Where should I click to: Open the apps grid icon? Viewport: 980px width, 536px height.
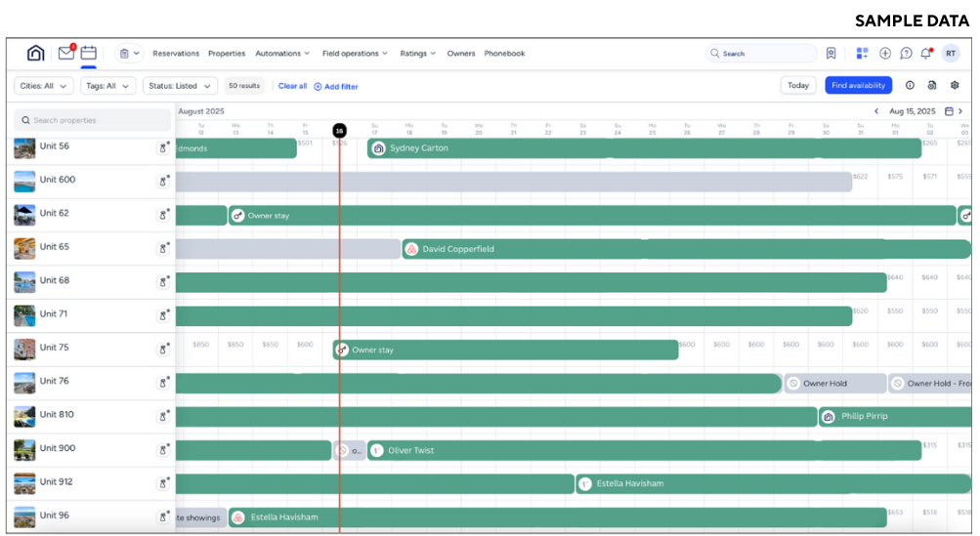(x=862, y=54)
